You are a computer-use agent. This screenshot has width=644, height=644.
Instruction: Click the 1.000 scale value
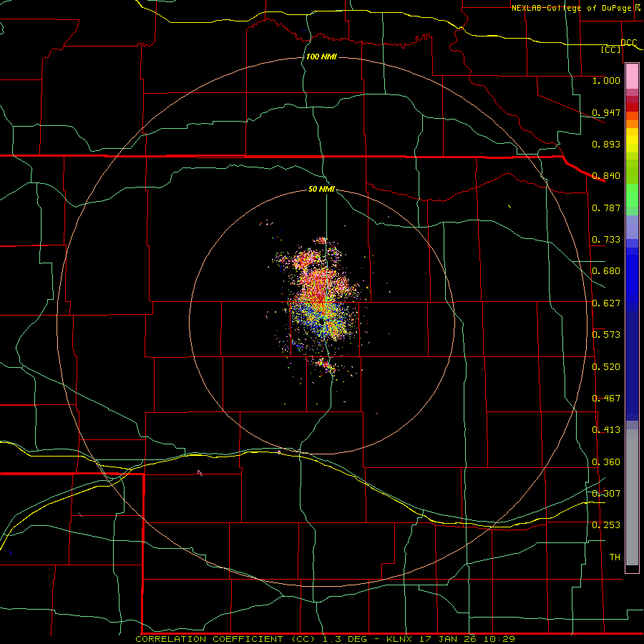click(x=606, y=80)
